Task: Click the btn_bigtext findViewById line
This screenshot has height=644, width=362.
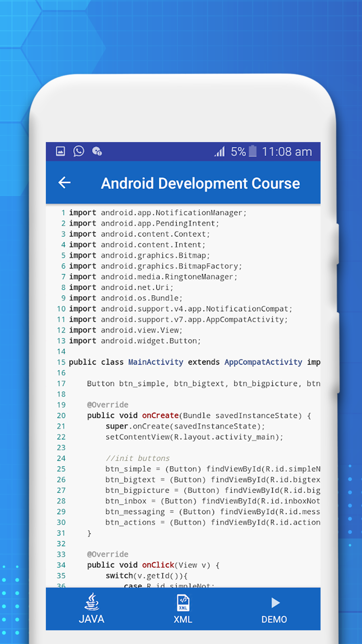Action: pyautogui.click(x=213, y=480)
